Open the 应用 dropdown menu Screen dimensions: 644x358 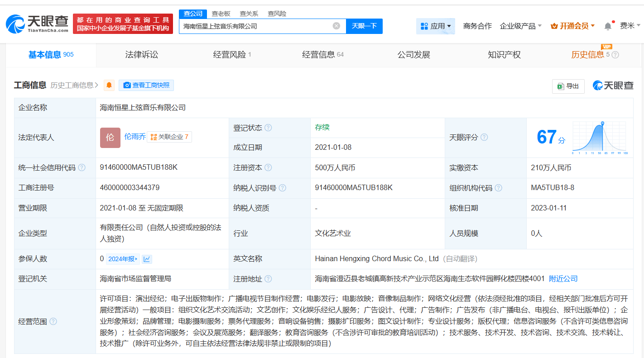pos(435,26)
